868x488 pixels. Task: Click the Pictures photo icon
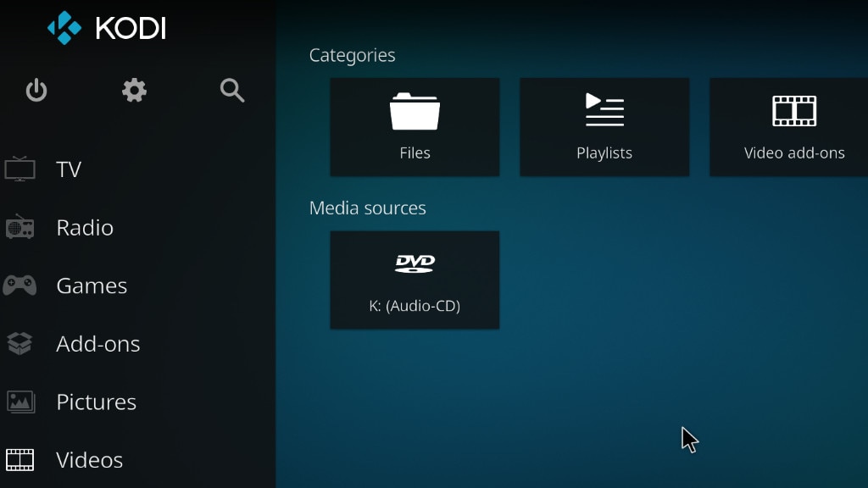click(19, 402)
